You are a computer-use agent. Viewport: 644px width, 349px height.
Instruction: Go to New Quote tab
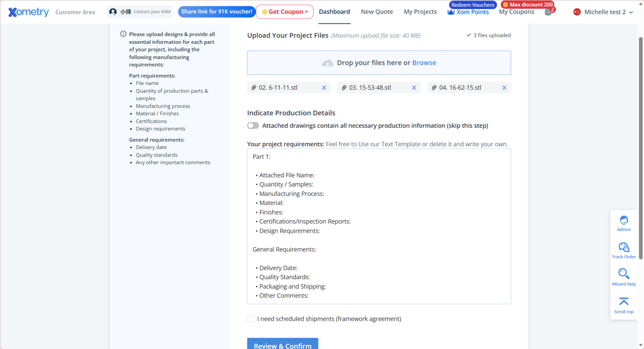click(377, 12)
